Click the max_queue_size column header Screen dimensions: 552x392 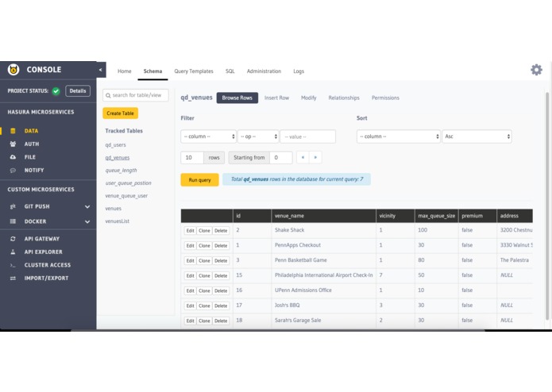click(437, 216)
